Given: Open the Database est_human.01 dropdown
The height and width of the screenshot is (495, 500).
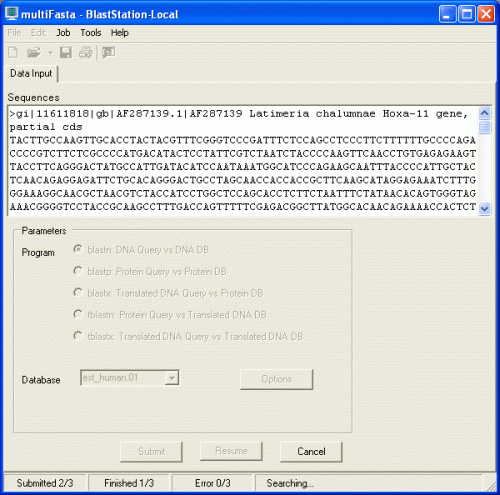Looking at the screenshot, I should tap(172, 378).
